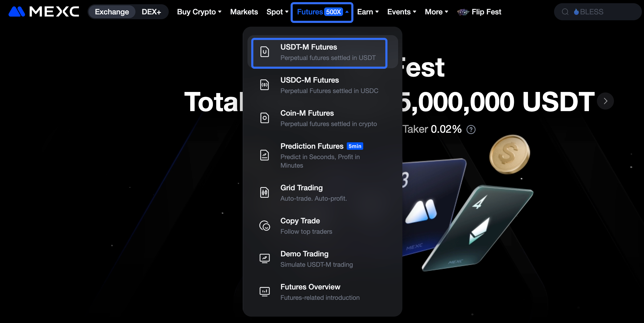Switch to DEX+ mode toggle
Image resolution: width=644 pixels, height=323 pixels.
pos(151,12)
